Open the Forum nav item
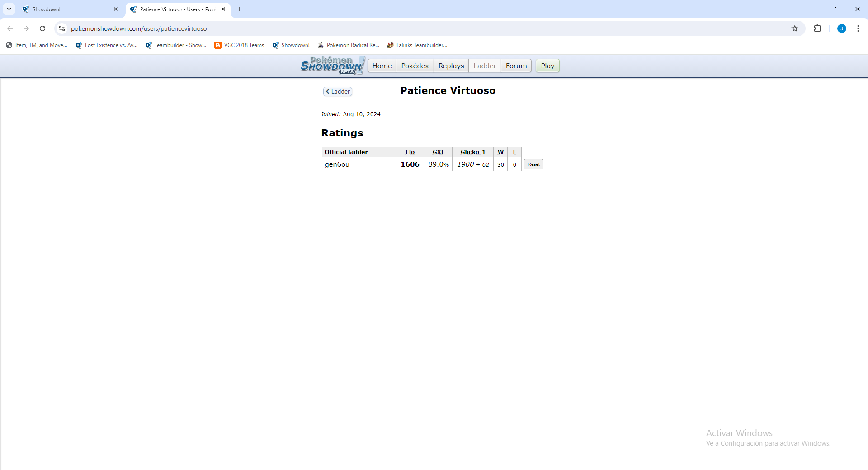 tap(516, 66)
